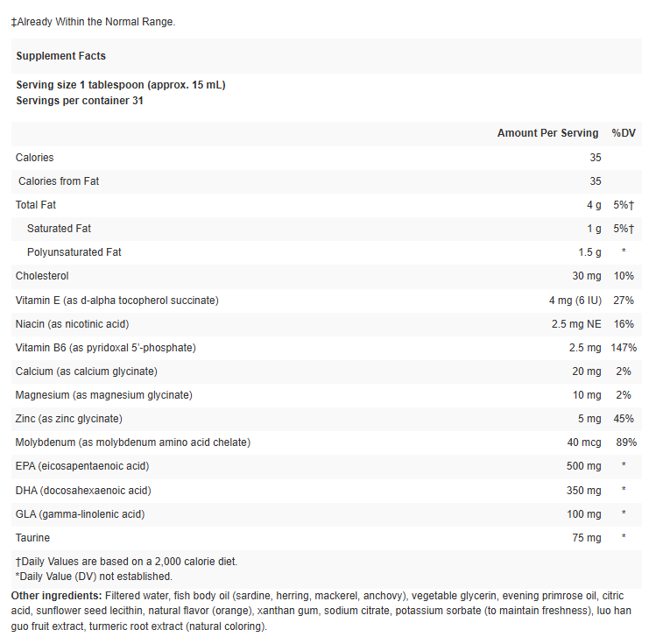663x644 pixels.
Task: Select the Vitamin E tocopherol succinate row
Action: coord(117,301)
